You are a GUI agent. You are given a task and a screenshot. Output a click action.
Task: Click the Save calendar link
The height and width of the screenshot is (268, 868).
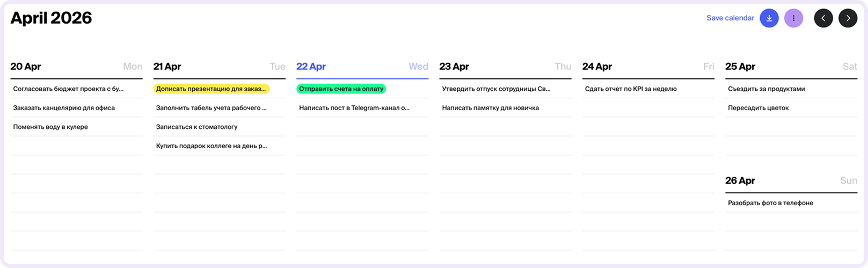730,18
